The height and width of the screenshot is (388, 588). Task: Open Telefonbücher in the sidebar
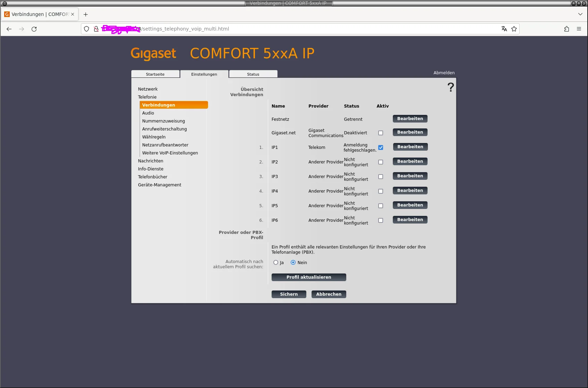tap(153, 177)
